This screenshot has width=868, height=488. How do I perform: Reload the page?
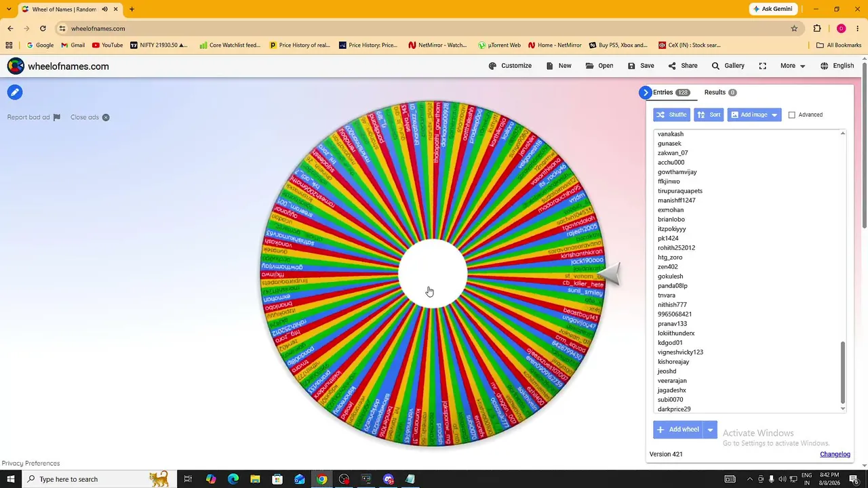click(x=43, y=28)
